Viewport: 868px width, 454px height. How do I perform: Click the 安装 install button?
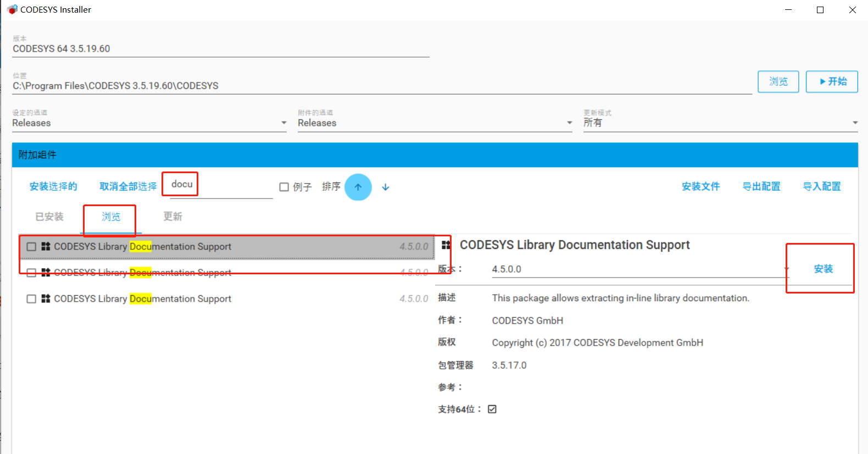[x=824, y=269]
